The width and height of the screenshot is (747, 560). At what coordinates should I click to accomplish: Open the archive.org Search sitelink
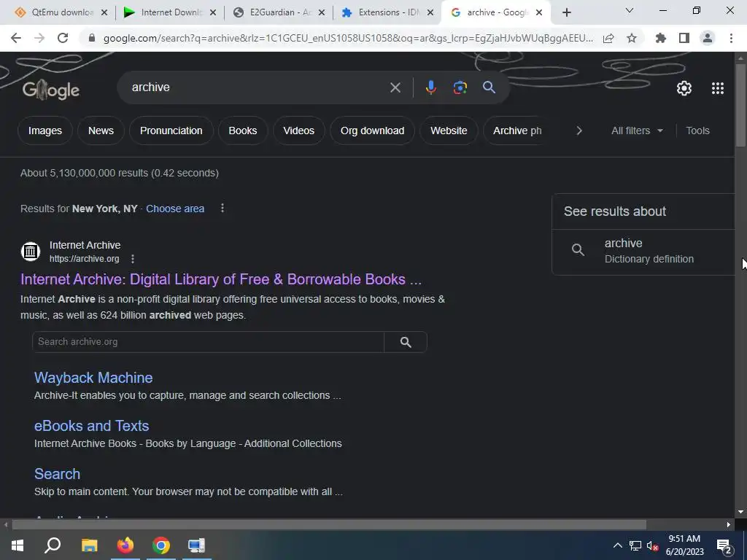click(57, 474)
